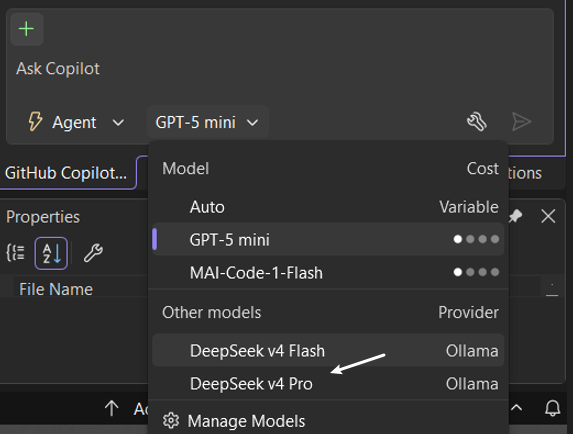Open Manage Models link
This screenshot has height=434, width=573.
coord(246,421)
